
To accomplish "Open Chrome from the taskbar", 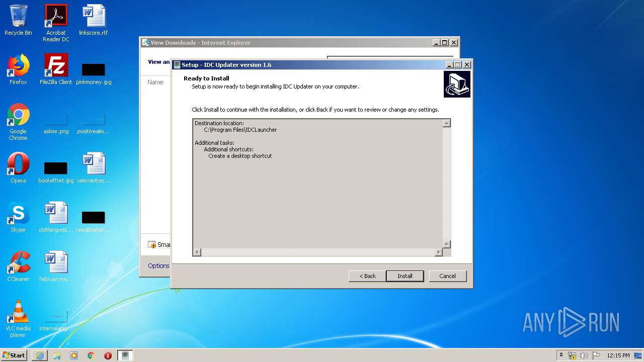I will [91, 355].
